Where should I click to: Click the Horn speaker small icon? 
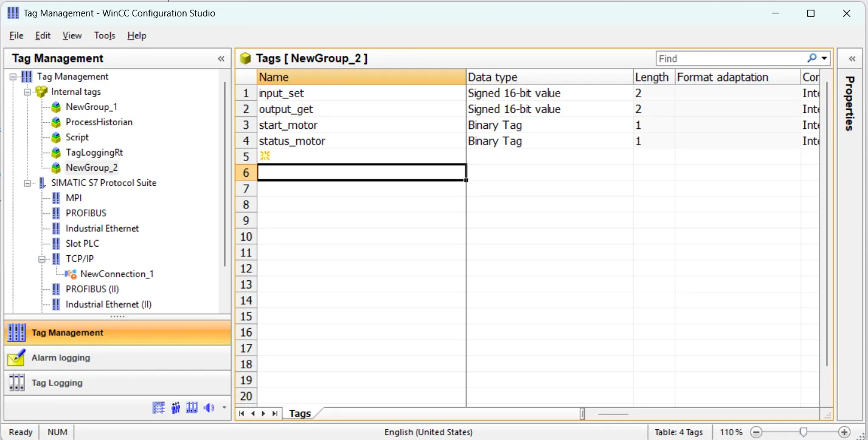[209, 408]
